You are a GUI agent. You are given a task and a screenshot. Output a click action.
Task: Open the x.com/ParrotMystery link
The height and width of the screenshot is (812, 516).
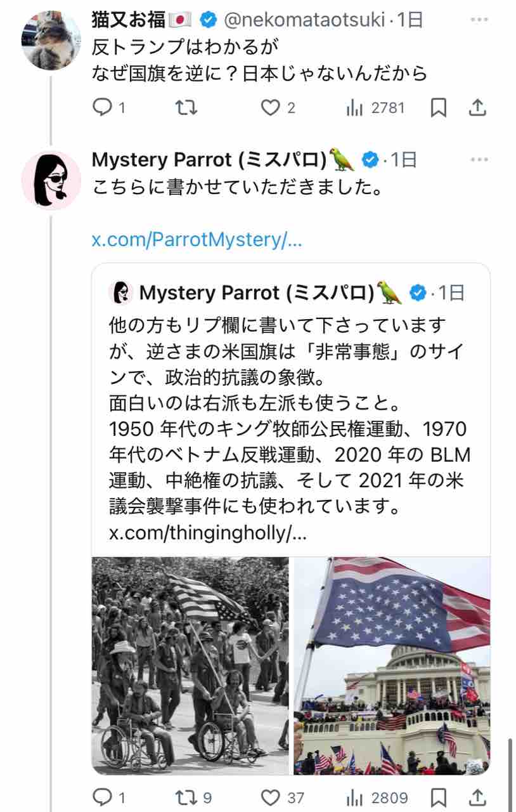[197, 240]
